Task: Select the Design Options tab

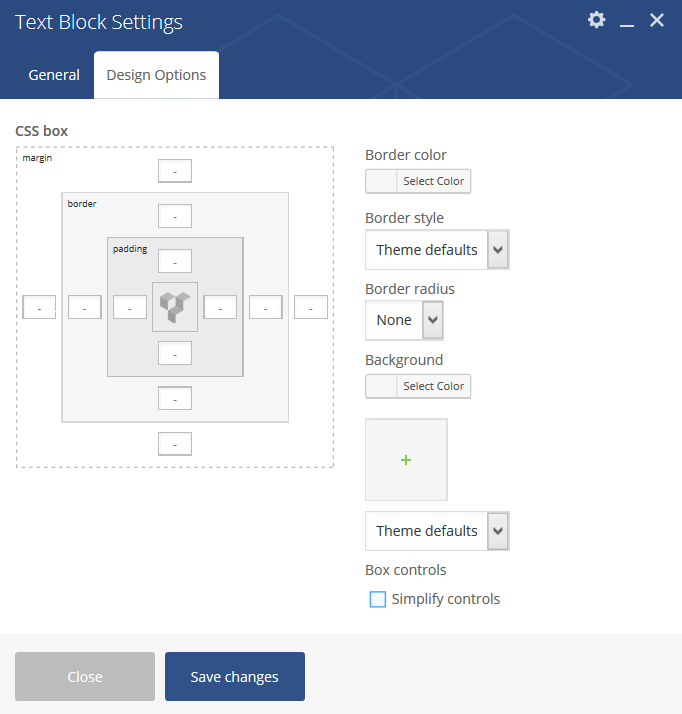Action: [x=156, y=75]
